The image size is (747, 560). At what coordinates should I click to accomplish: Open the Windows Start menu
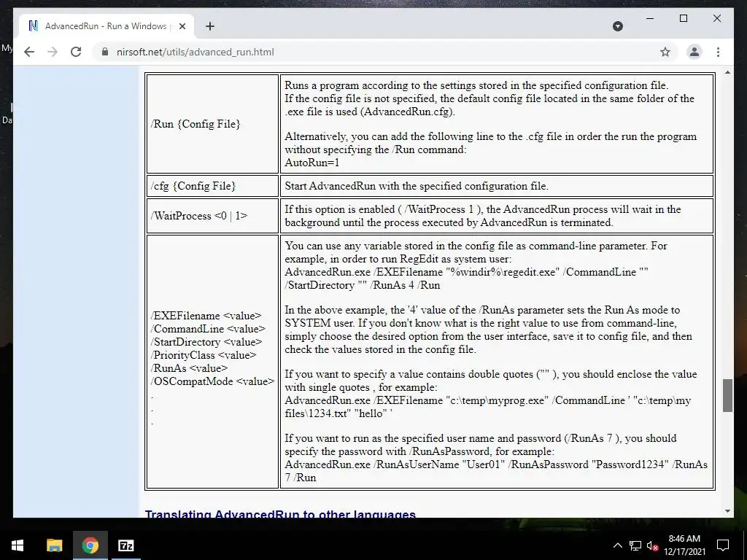(18, 545)
